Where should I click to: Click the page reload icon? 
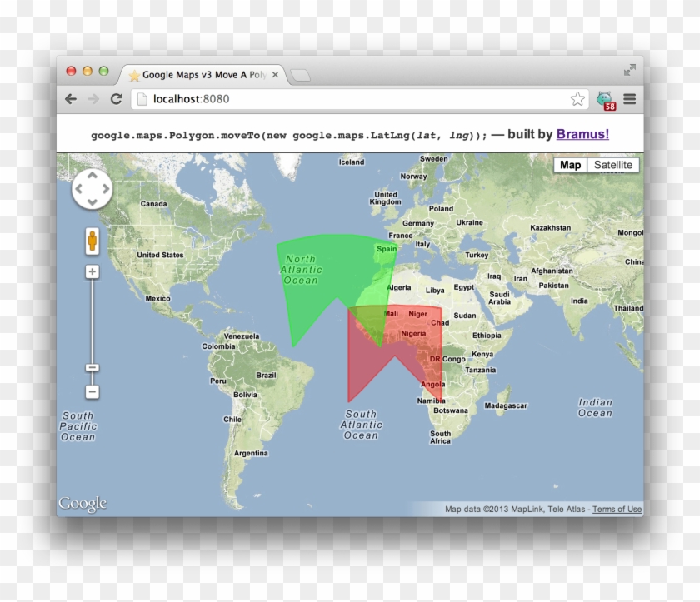pos(115,98)
